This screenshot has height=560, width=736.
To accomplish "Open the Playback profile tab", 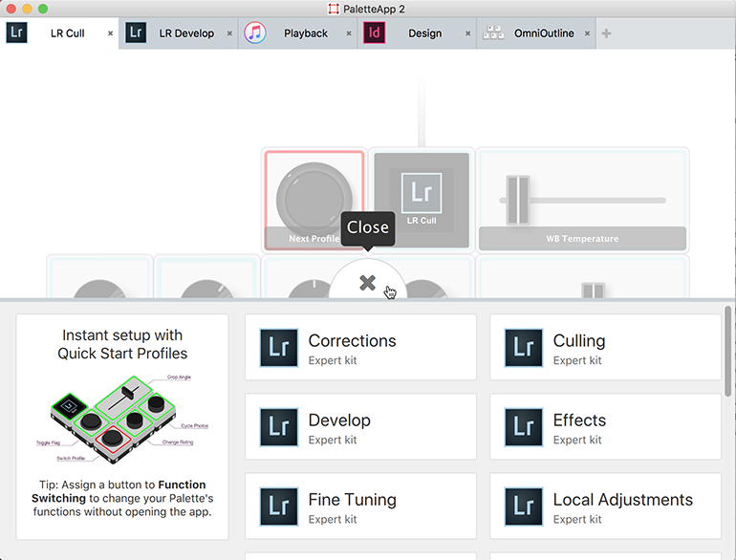I will point(305,33).
